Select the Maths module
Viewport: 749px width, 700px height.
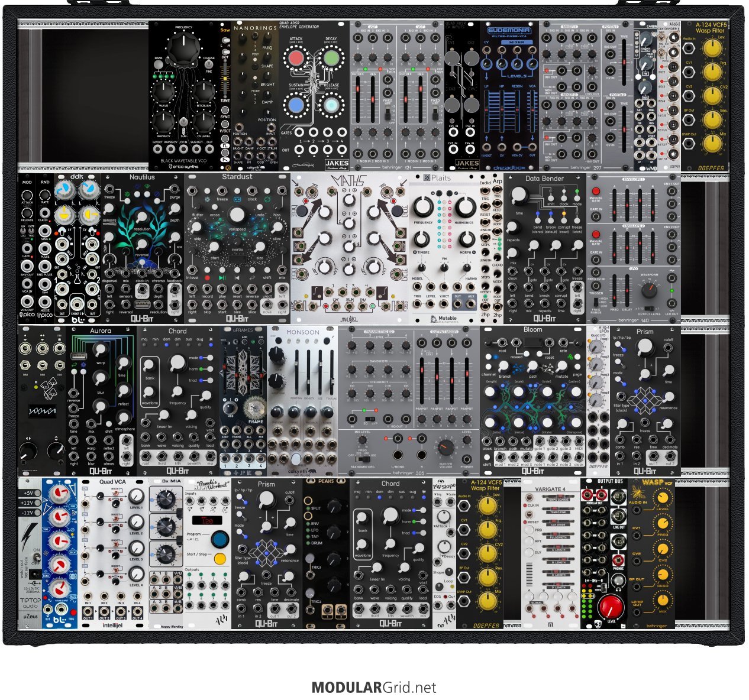(350, 248)
